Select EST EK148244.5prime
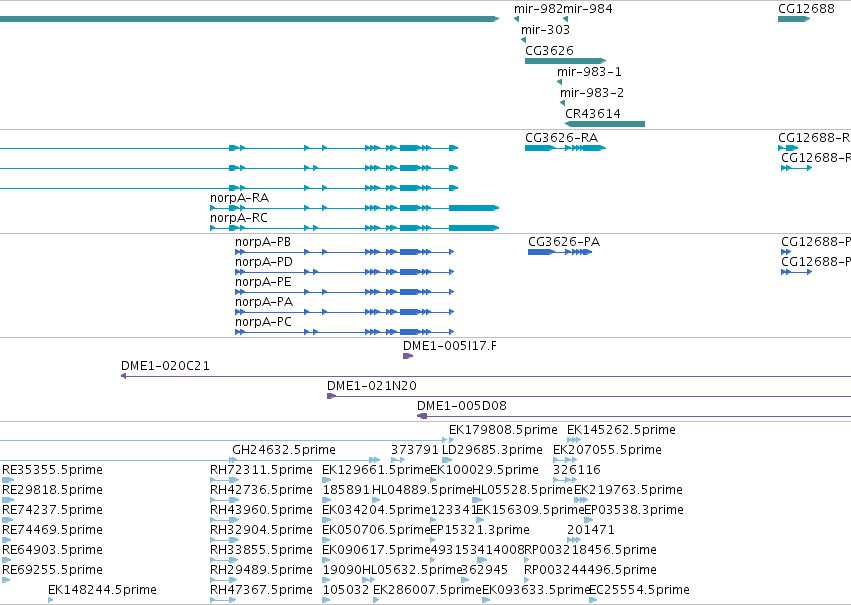The image size is (851, 605). tap(103, 591)
